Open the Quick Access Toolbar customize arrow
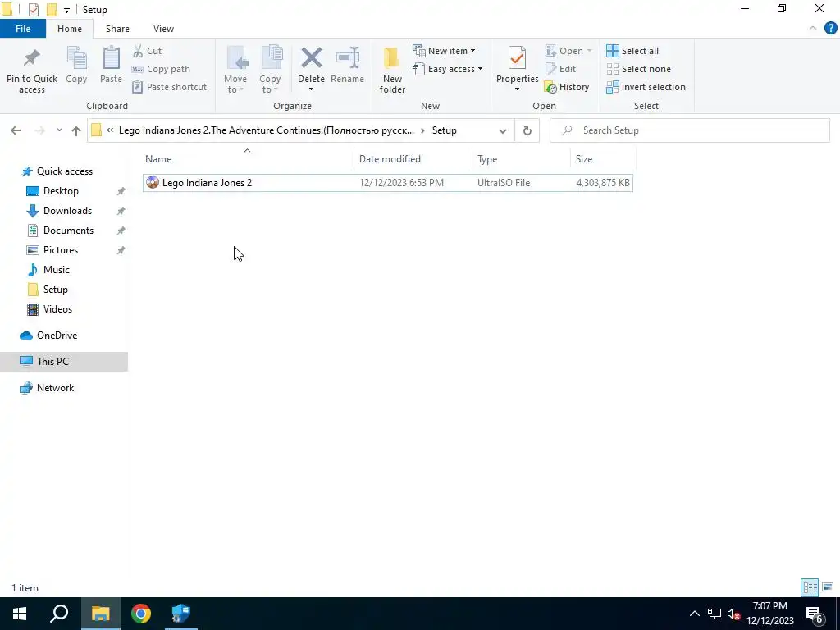Viewport: 840px width, 630px height. click(x=66, y=10)
